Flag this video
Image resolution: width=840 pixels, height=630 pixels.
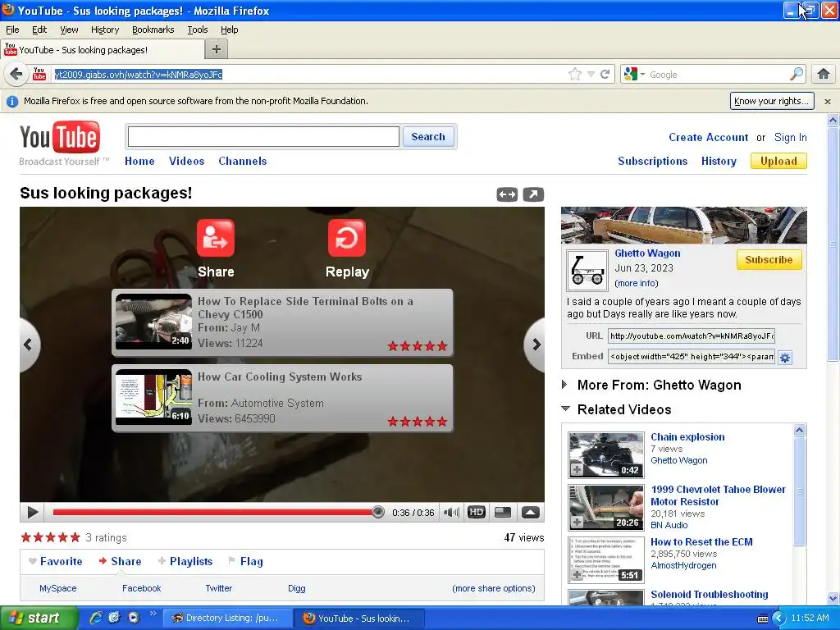coord(245,561)
